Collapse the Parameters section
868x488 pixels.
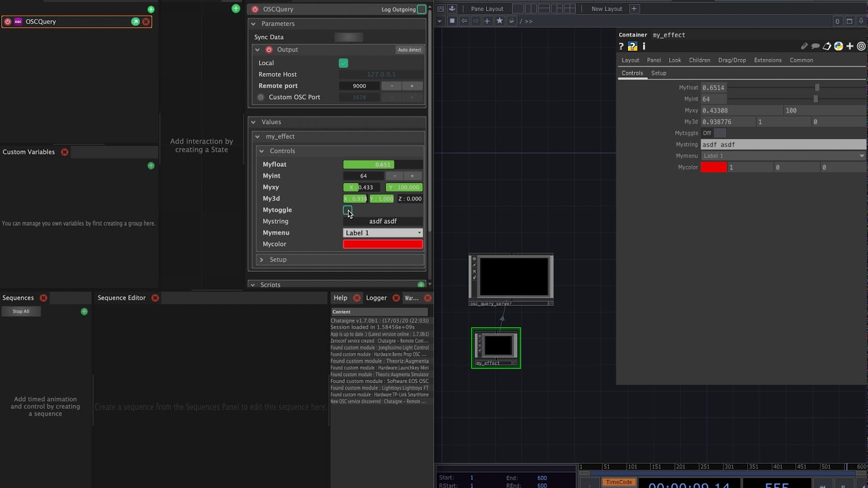(x=254, y=24)
